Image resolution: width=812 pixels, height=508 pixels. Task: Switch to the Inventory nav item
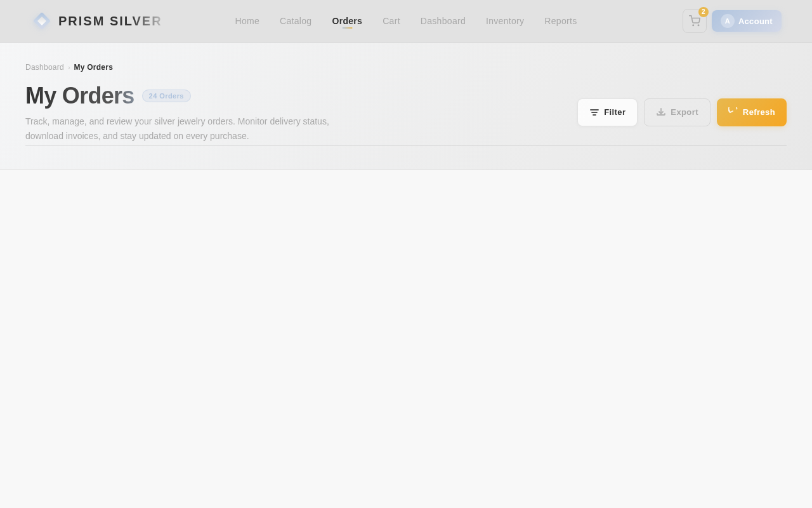(505, 21)
